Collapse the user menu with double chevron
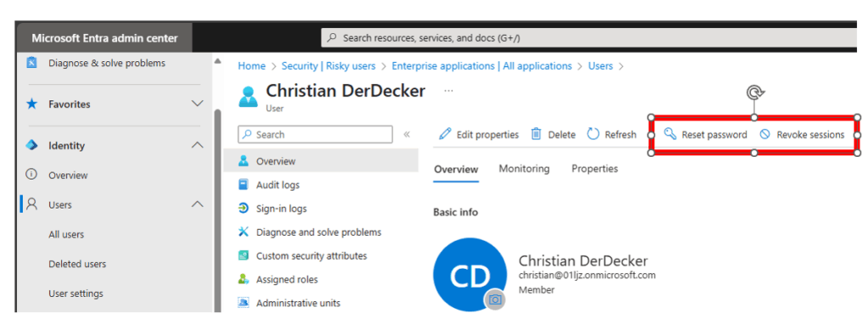Image resolution: width=868 pixels, height=319 pixels. pyautogui.click(x=406, y=134)
